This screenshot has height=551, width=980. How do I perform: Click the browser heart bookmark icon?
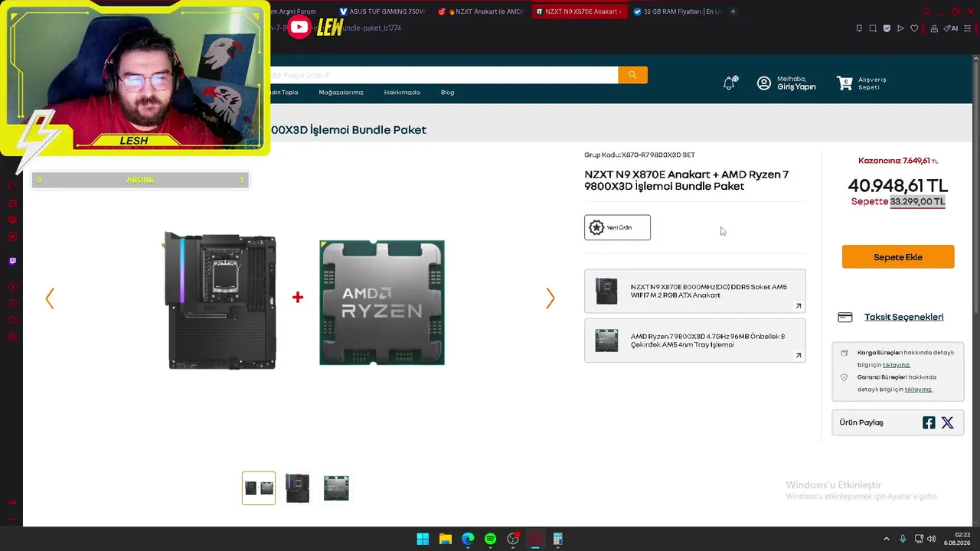pos(914,28)
